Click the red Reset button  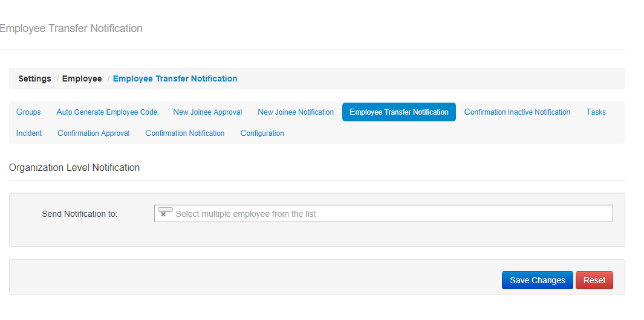(x=594, y=280)
